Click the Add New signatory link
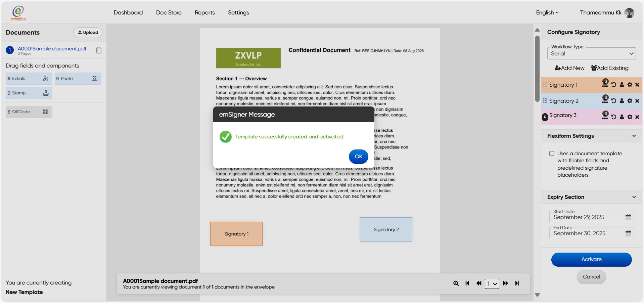This screenshot has width=644, height=303. point(569,68)
